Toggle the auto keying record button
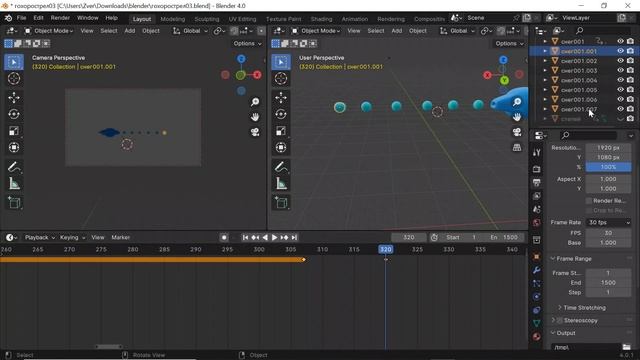 coord(224,237)
